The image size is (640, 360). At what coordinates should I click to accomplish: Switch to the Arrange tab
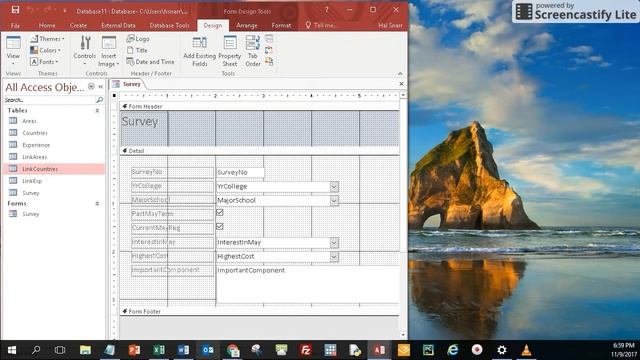pyautogui.click(x=247, y=25)
